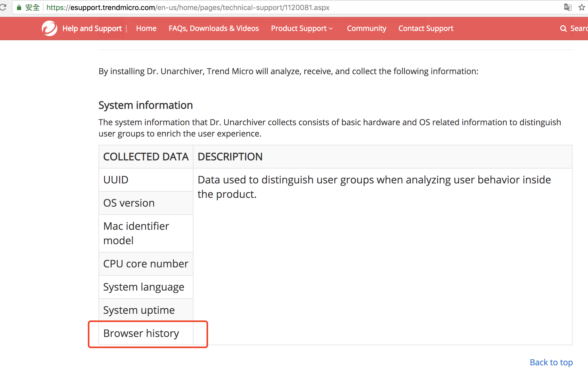Viewport: 588px width, 372px height.
Task: Click the Back to top link
Action: coord(551,362)
